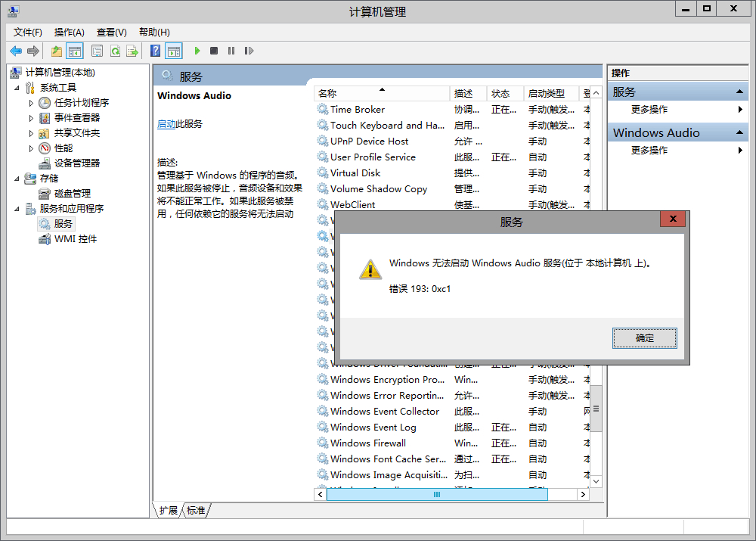Click the Export list toolbar icon
This screenshot has height=541, width=756.
[x=132, y=51]
